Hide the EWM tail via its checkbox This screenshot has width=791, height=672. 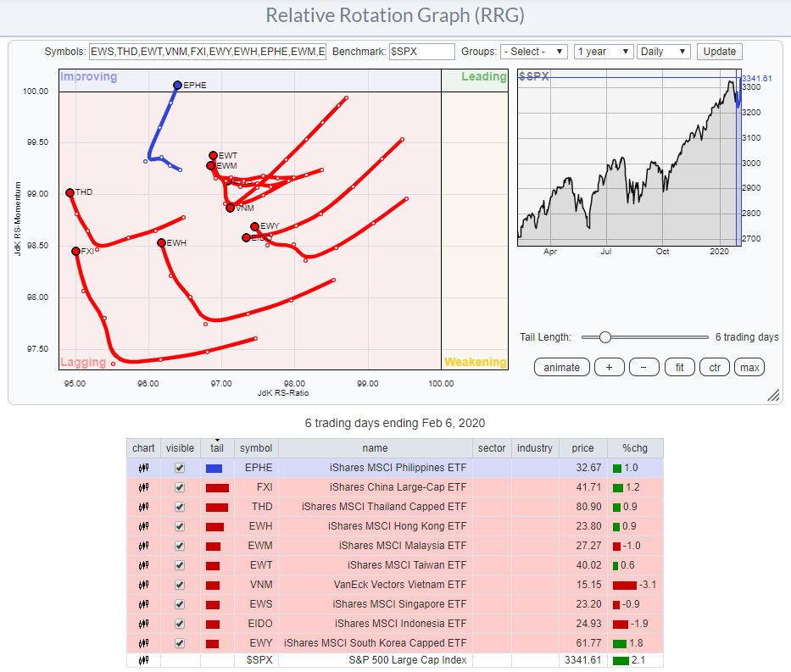pyautogui.click(x=179, y=546)
